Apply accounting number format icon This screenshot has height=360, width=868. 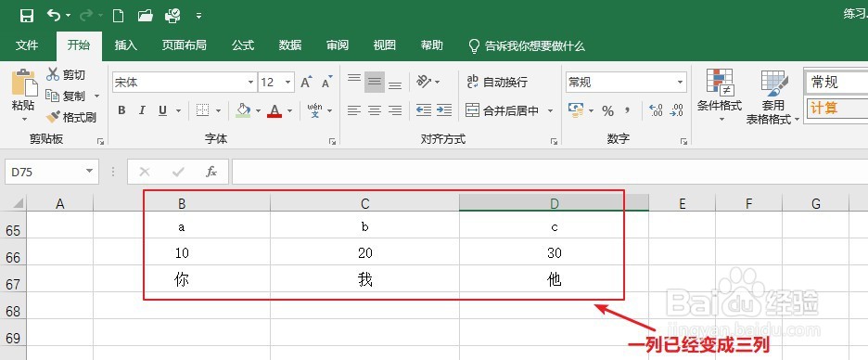point(576,110)
